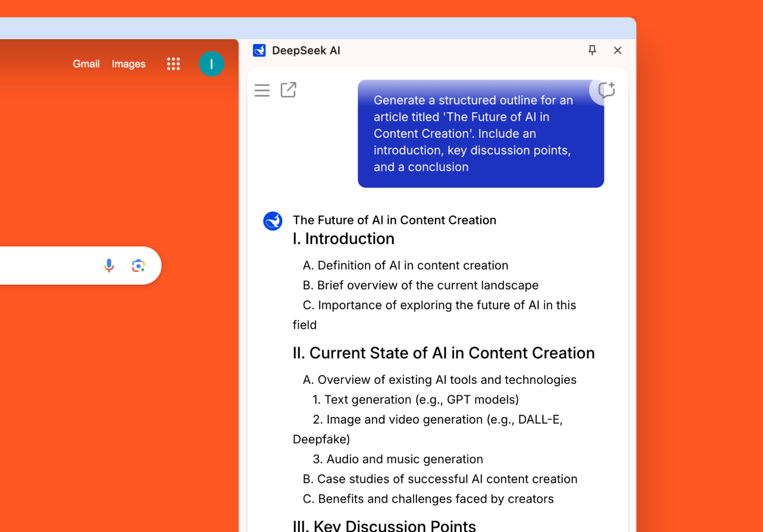Close the DeepSeek AI side panel
The image size is (763, 532).
[617, 50]
